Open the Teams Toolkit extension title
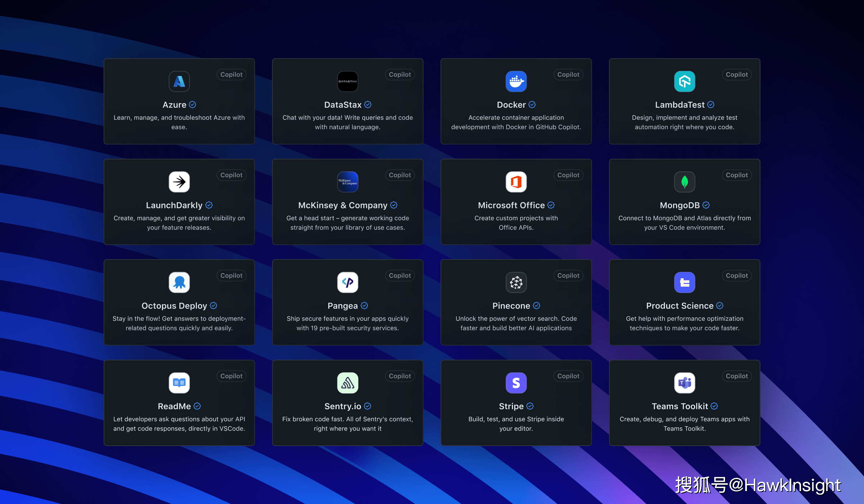The image size is (864, 504). [x=680, y=406]
